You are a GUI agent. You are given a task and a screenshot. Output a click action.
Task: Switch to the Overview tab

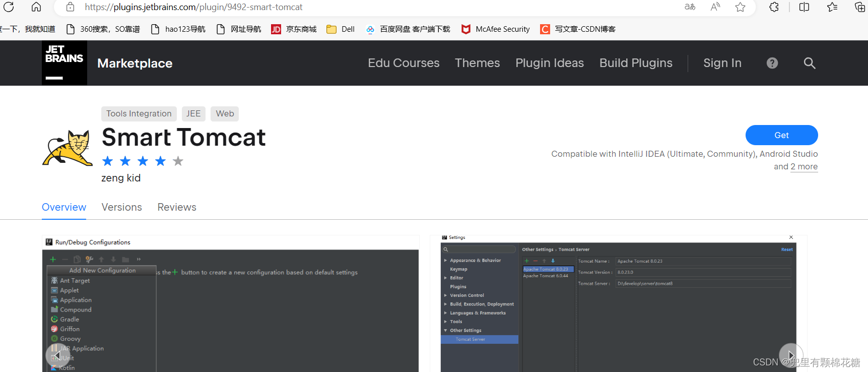(64, 207)
